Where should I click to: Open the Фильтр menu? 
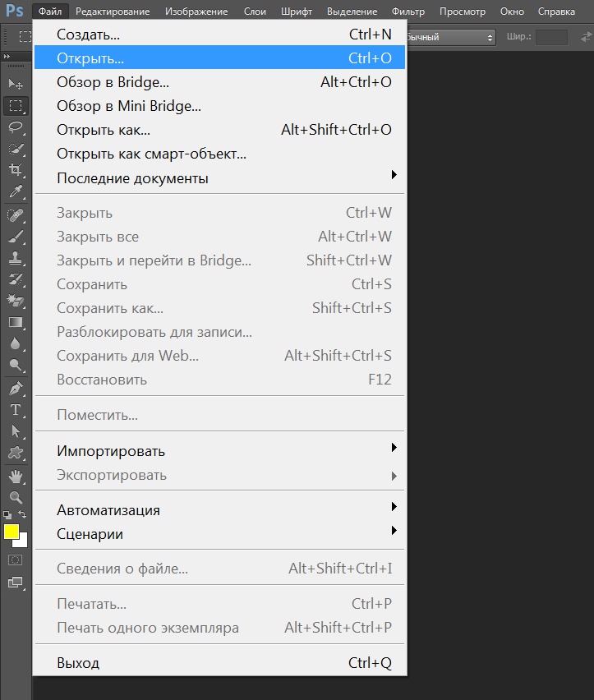pyautogui.click(x=408, y=12)
